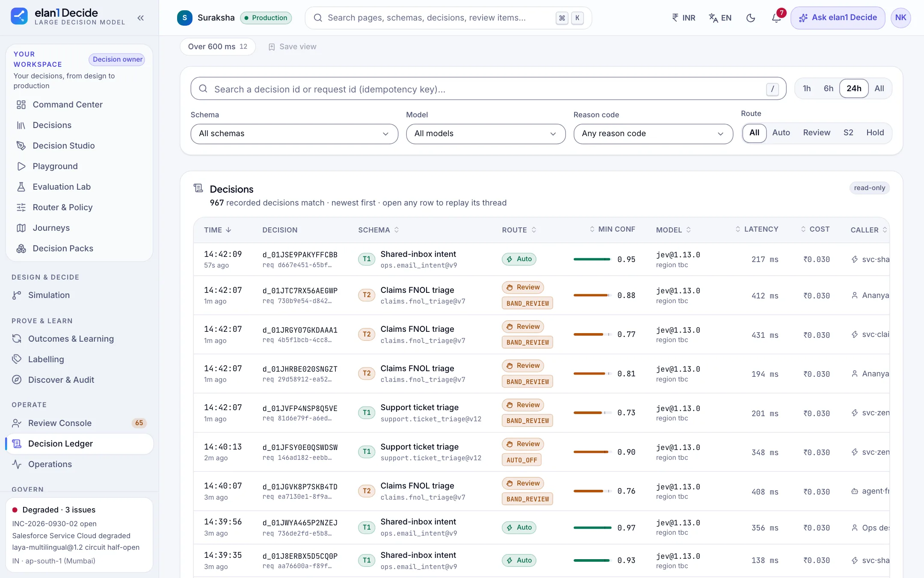Open Review Console with 65 items
The image size is (924, 578).
point(80,423)
